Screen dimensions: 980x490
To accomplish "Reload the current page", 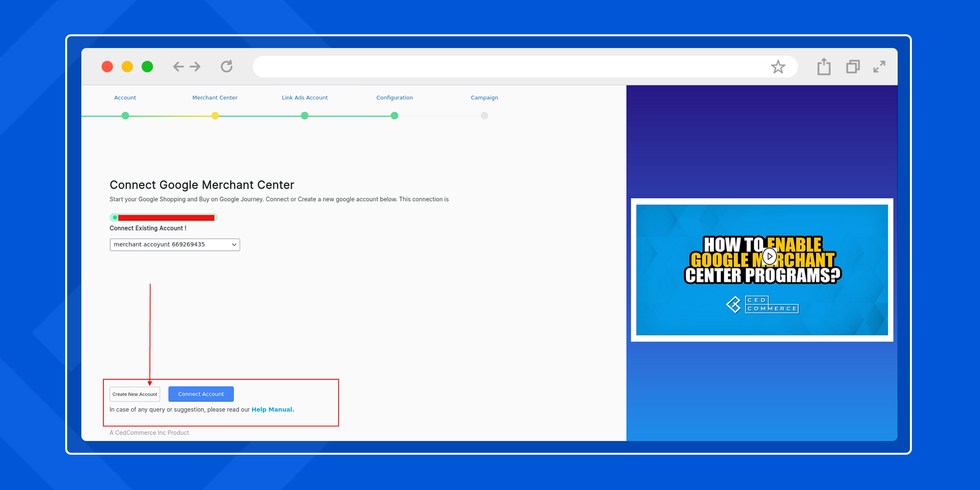I will (x=226, y=67).
